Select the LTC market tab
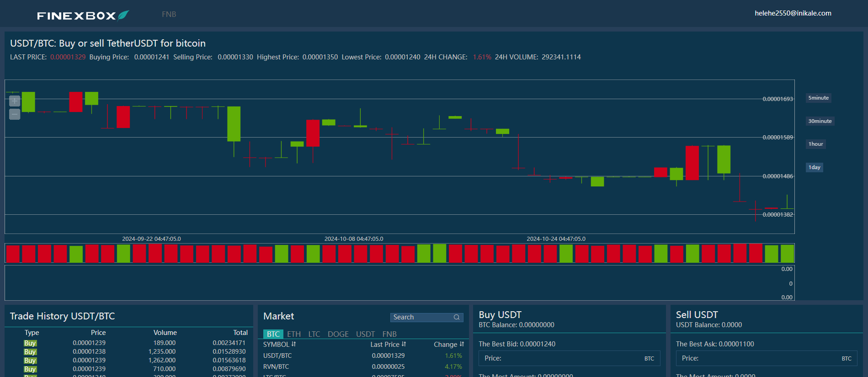868x377 pixels. click(x=314, y=334)
